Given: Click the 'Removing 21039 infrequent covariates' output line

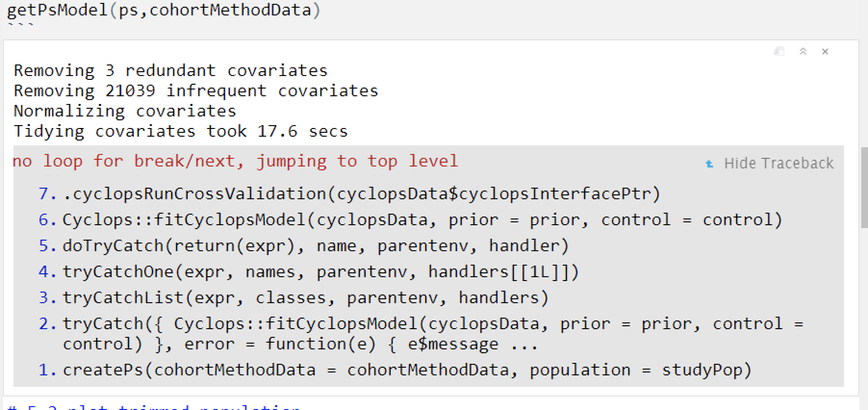Looking at the screenshot, I should tap(196, 90).
